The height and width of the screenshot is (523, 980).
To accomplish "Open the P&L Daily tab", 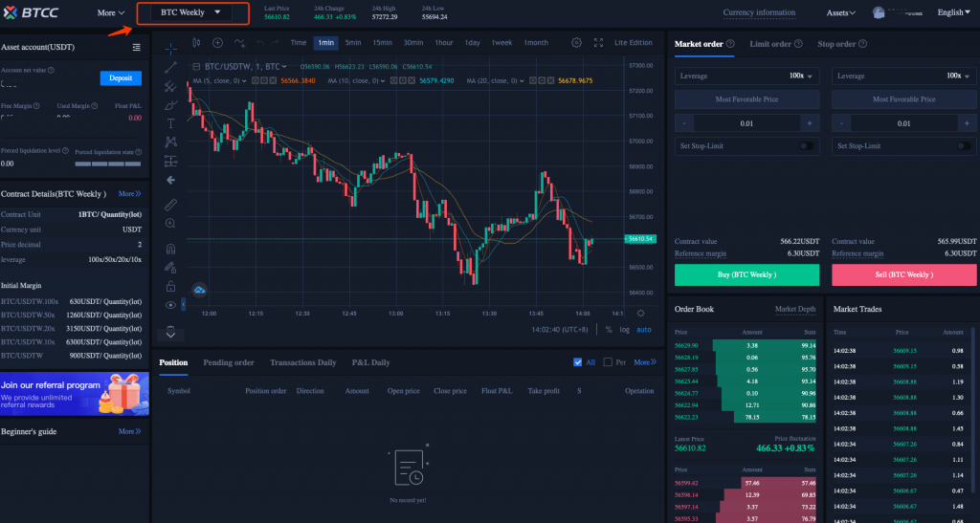I will click(370, 362).
